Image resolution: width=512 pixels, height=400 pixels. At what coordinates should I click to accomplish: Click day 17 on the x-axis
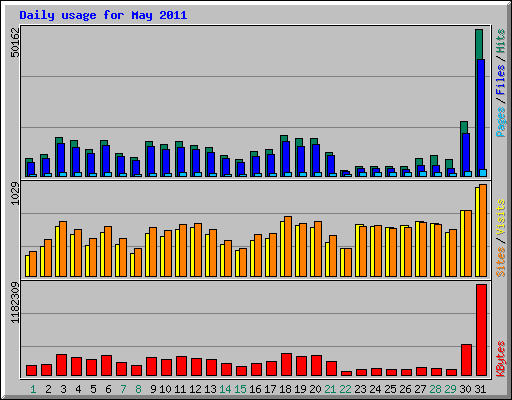click(270, 389)
